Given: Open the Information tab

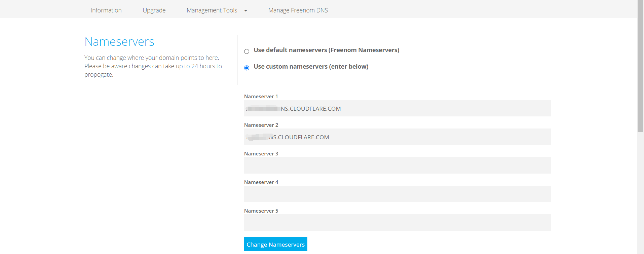Looking at the screenshot, I should (106, 10).
